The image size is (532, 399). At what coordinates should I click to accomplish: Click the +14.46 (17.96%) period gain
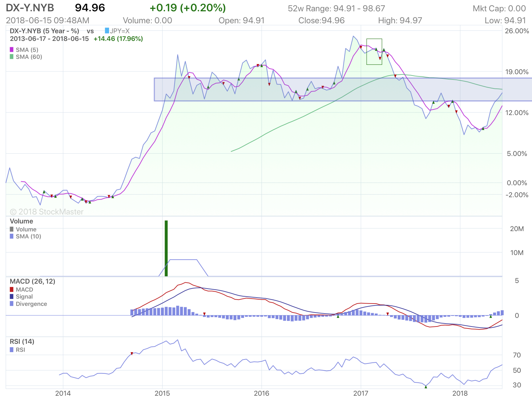[118, 39]
